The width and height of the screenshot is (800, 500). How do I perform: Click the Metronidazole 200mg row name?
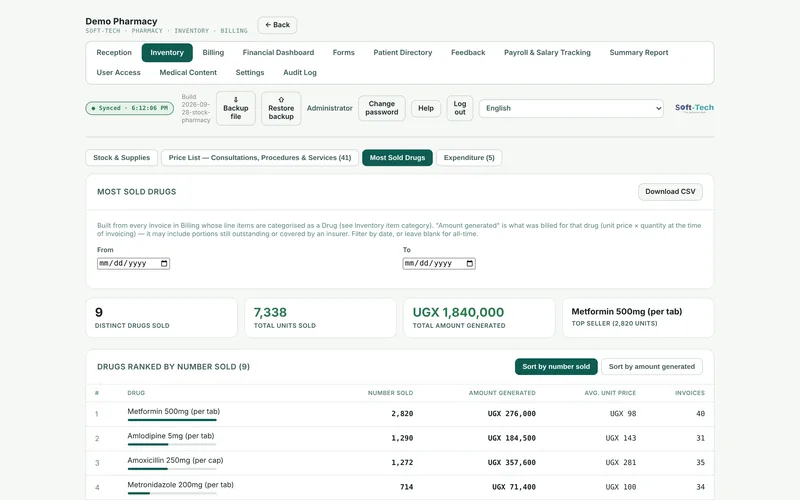(180, 485)
